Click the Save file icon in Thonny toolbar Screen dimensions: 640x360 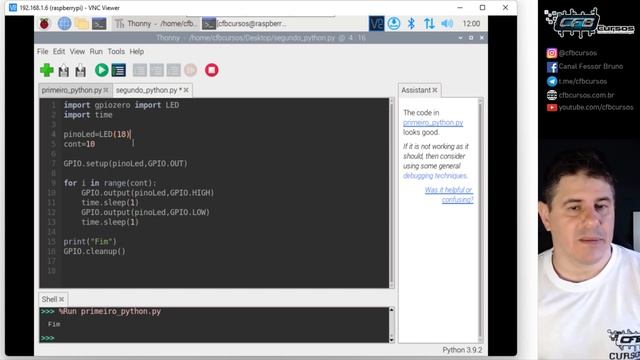pos(80,71)
